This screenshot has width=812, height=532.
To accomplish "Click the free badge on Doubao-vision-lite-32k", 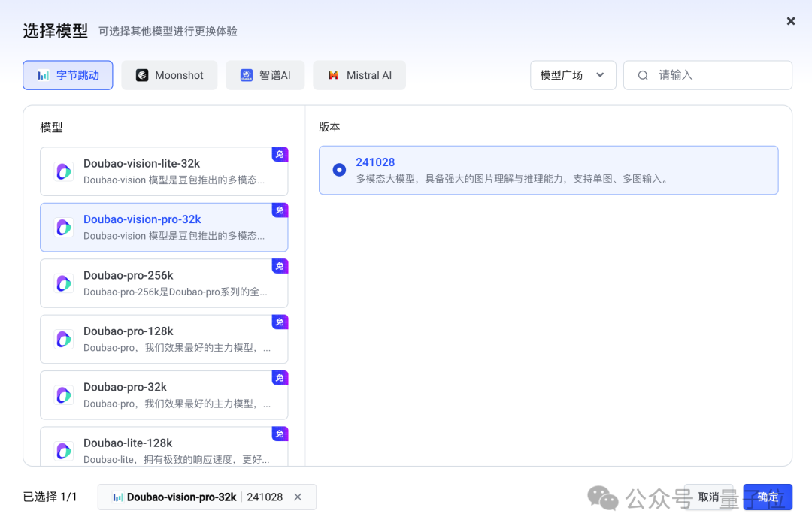I will point(280,154).
